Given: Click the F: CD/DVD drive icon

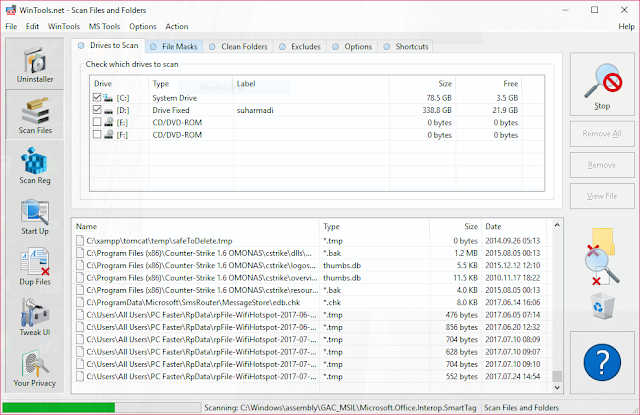Looking at the screenshot, I should pyautogui.click(x=108, y=135).
